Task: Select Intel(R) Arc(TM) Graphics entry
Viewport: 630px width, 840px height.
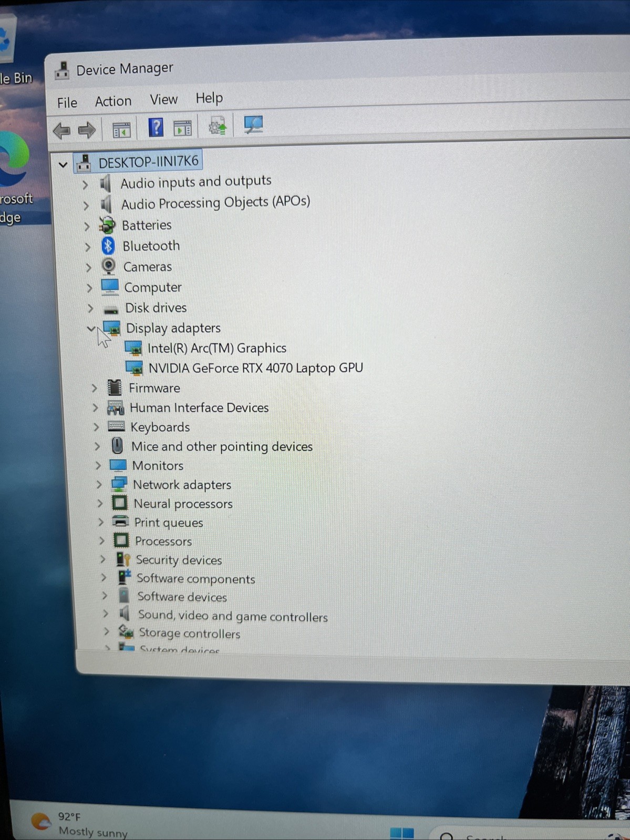Action: point(217,348)
